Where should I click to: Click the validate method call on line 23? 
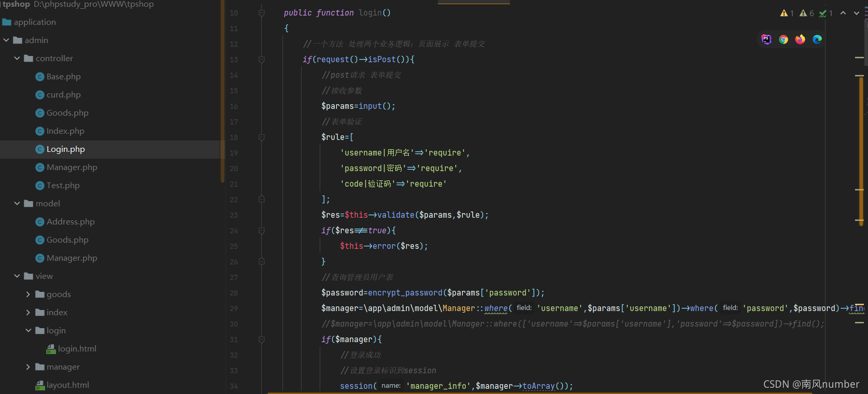point(396,215)
